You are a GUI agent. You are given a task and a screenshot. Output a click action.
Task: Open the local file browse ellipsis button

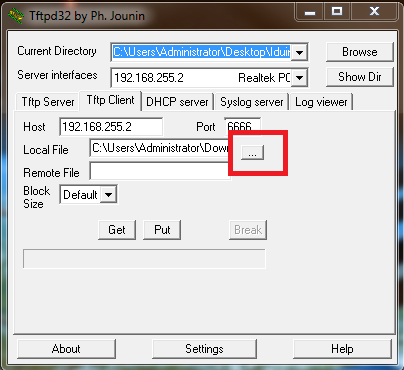[x=252, y=153]
